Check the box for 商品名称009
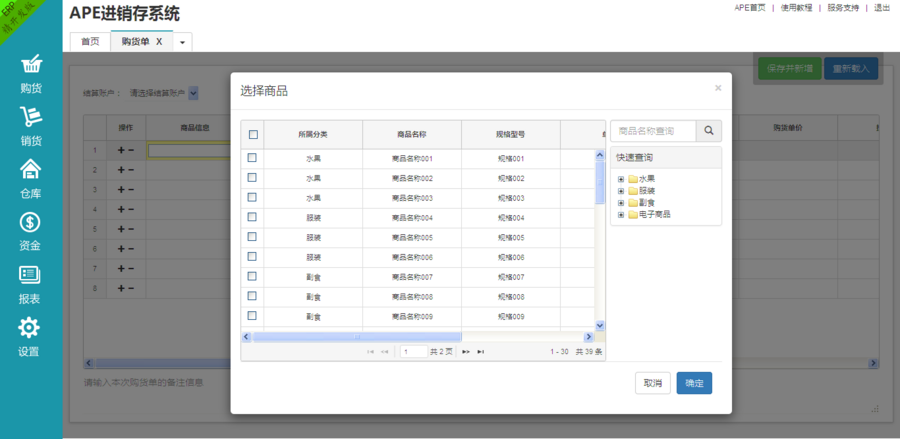This screenshot has width=900, height=439. (252, 316)
